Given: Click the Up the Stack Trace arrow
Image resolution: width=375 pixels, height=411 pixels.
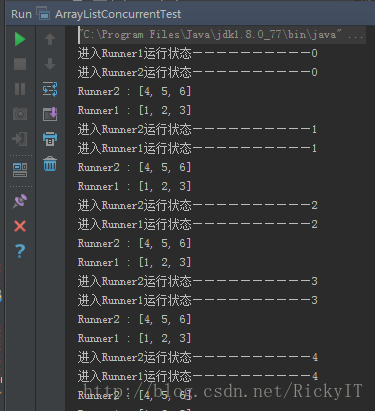Looking at the screenshot, I should 50,39.
